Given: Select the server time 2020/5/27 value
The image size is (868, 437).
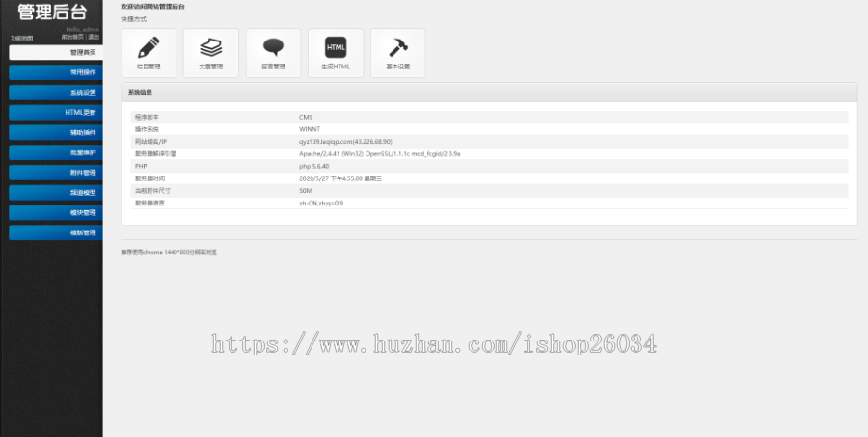Looking at the screenshot, I should click(340, 178).
